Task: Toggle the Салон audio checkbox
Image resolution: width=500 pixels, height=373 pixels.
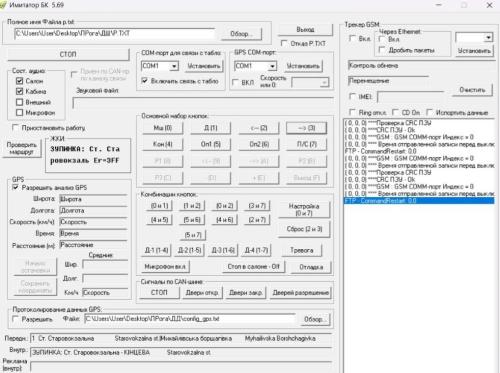Action: 19,81
